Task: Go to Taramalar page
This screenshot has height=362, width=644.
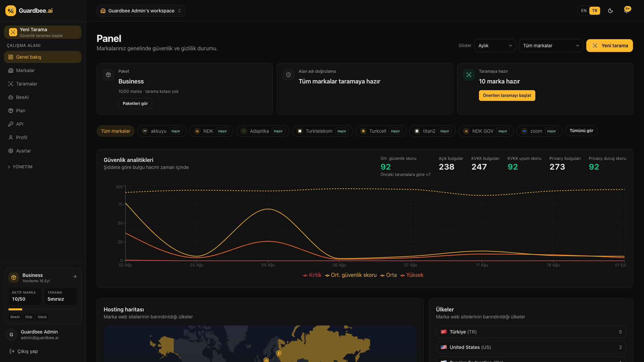Action: point(43,84)
